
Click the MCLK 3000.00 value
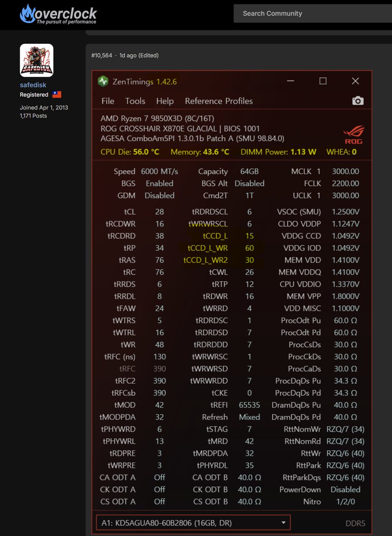pos(346,172)
